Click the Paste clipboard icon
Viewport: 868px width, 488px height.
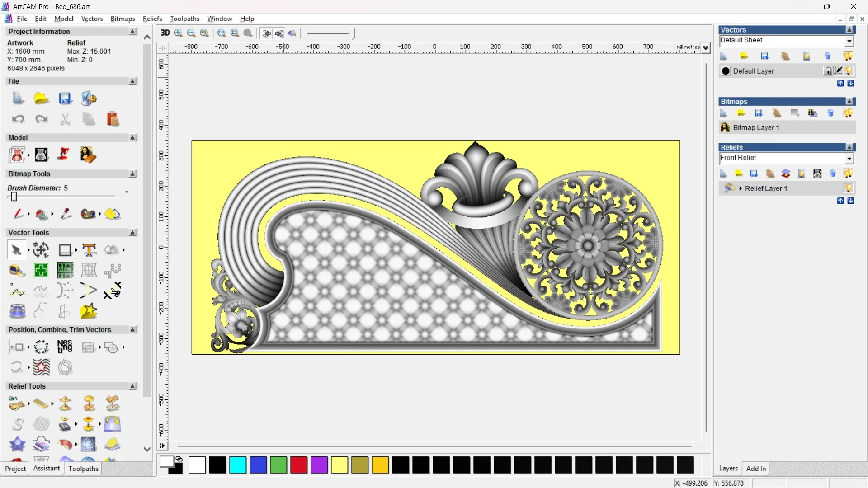coord(113,119)
